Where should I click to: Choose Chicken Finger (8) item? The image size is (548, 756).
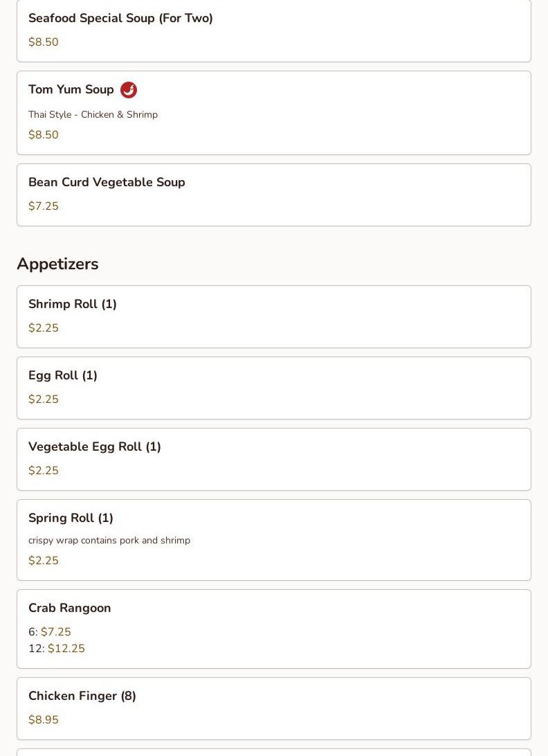pos(82,696)
